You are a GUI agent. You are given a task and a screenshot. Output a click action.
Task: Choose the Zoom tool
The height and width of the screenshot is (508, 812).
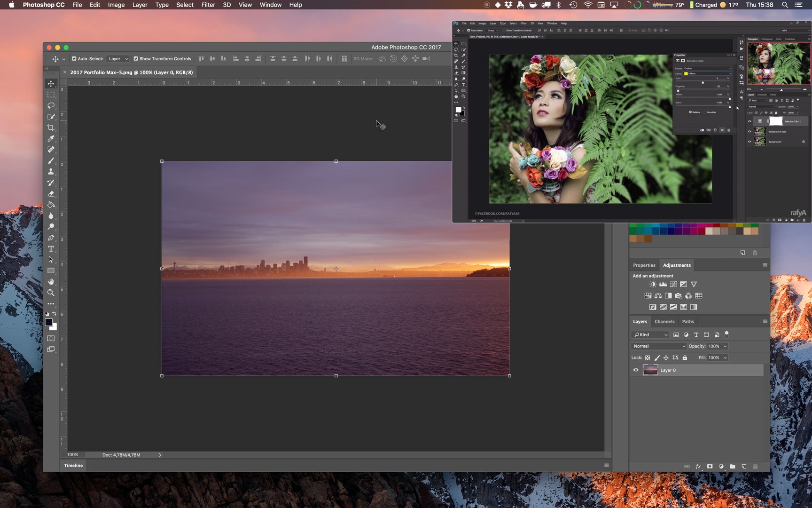click(51, 293)
